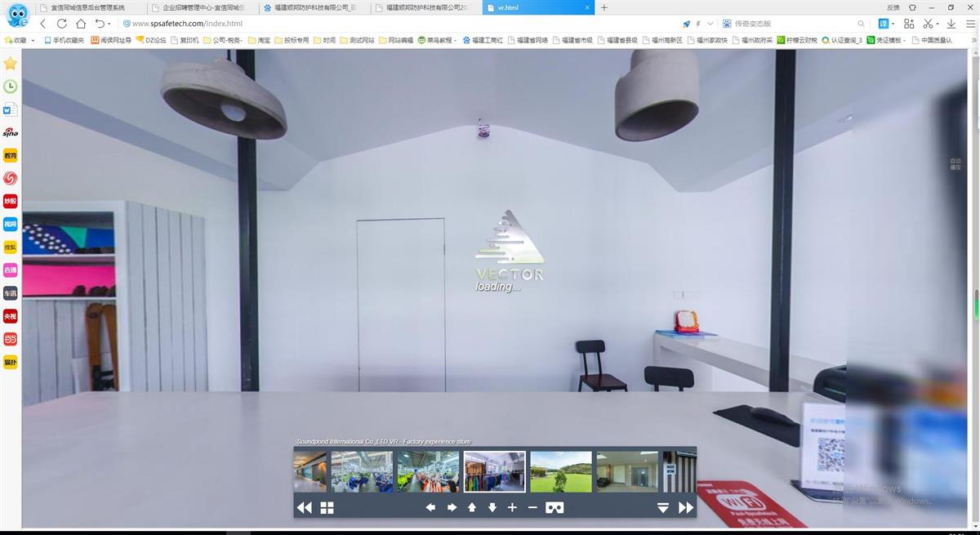The width and height of the screenshot is (980, 535).
Task: Click the downloads arrow icon in toolbar
Action: click(x=951, y=24)
